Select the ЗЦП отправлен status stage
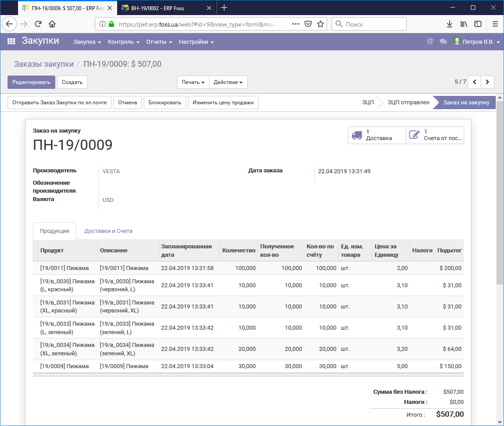 (x=409, y=103)
